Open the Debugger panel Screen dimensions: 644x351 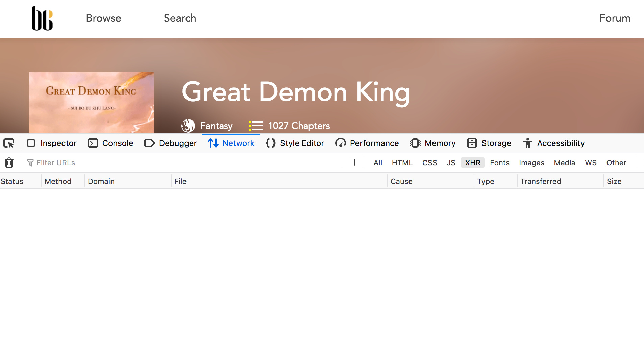coord(171,143)
